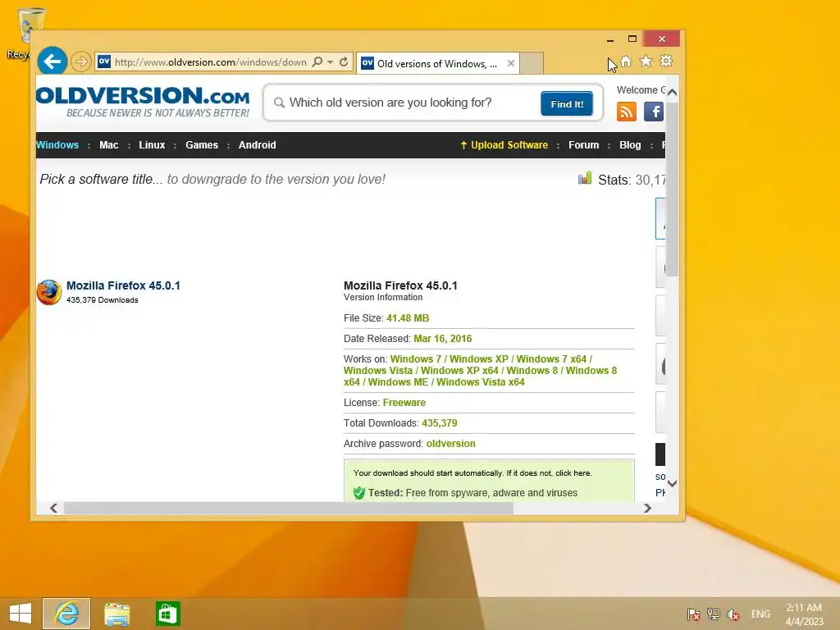The width and height of the screenshot is (840, 630).
Task: Click the horizontal scrollbar right arrow
Action: 647,509
